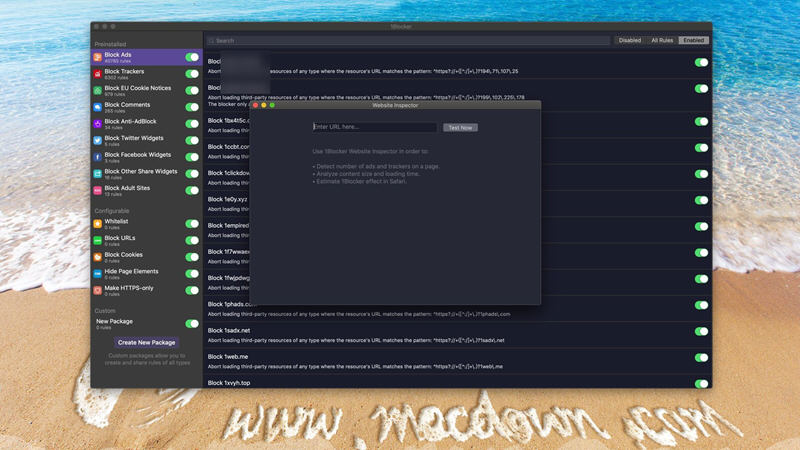Click the Block Anti-AdBlock icon
This screenshot has width=800, height=450.
point(97,124)
